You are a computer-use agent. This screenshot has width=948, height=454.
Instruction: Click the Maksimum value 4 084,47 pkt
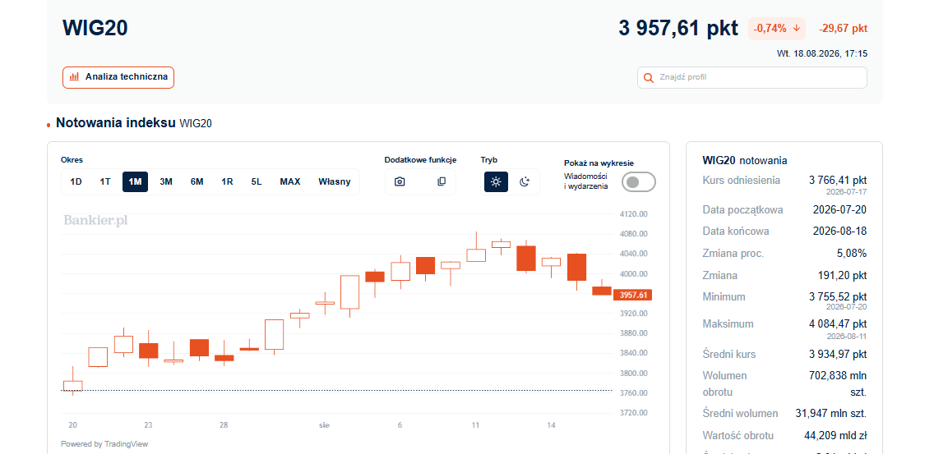[x=837, y=325]
